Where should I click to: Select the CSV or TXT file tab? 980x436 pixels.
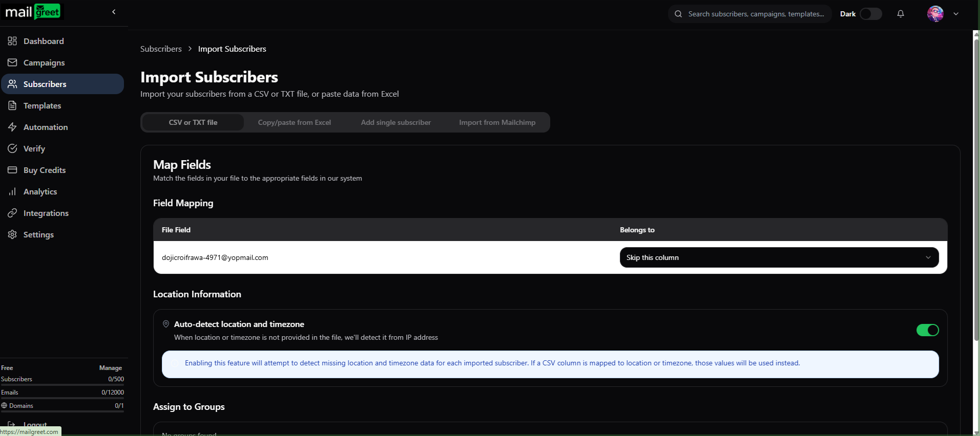click(x=193, y=122)
